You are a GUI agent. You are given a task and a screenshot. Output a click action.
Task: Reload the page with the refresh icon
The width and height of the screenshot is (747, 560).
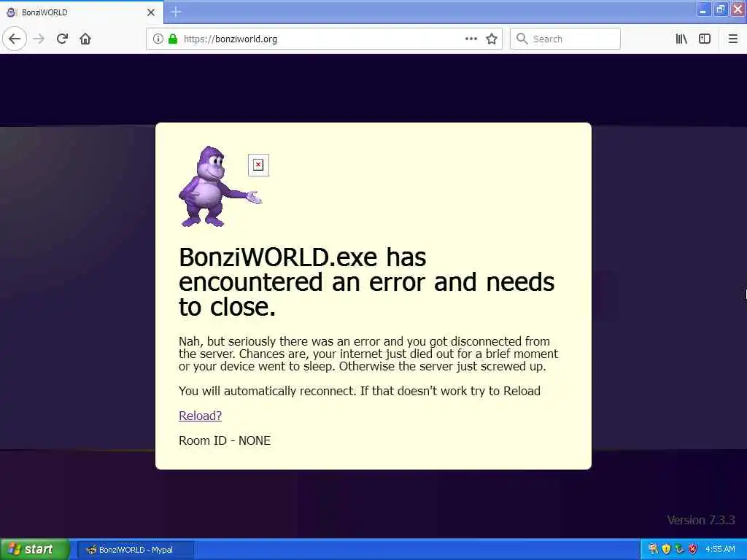[63, 39]
